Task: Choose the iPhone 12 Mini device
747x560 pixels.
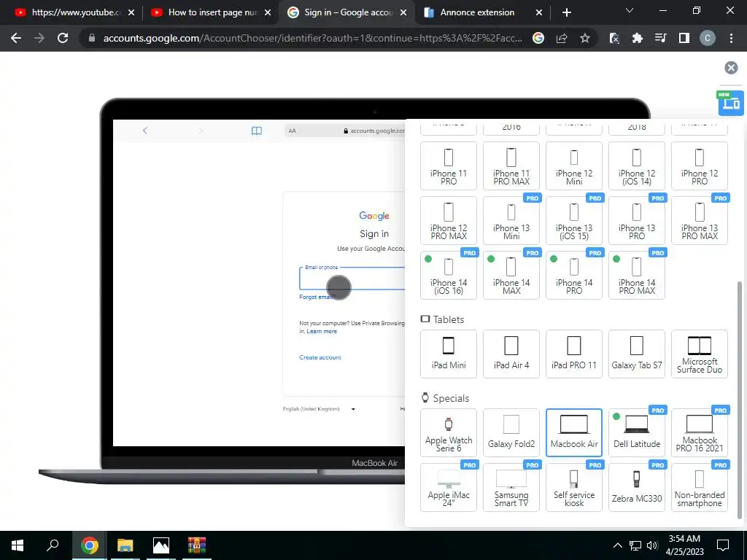Action: [x=574, y=166]
